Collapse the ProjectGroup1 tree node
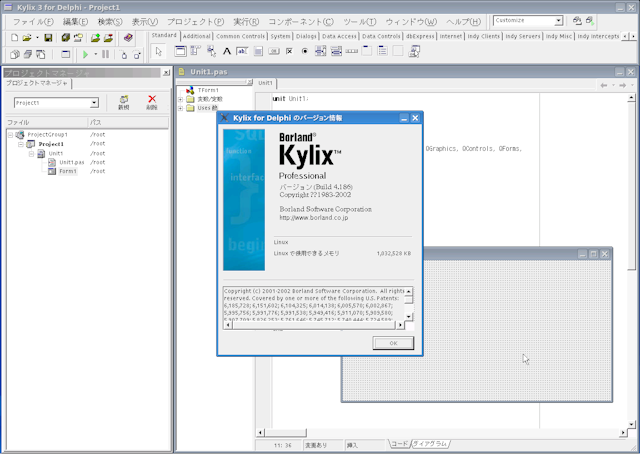 (x=10, y=134)
